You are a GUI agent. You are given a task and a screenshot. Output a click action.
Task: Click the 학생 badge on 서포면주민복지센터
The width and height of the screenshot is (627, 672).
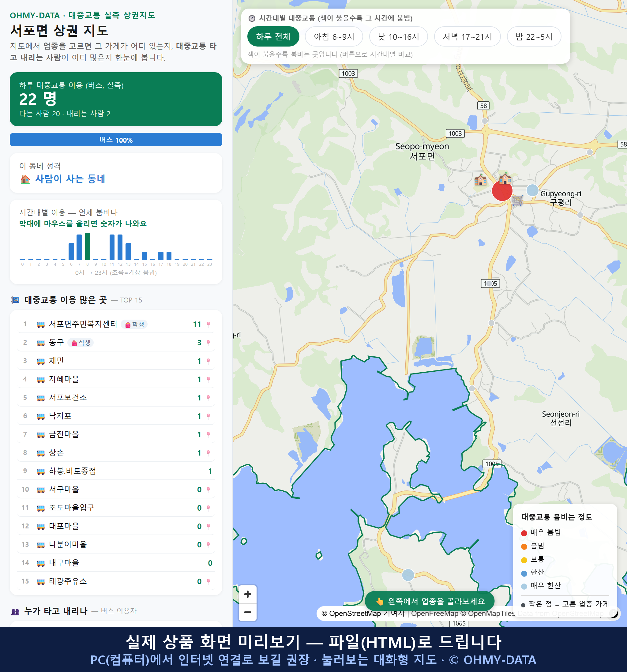pos(134,325)
